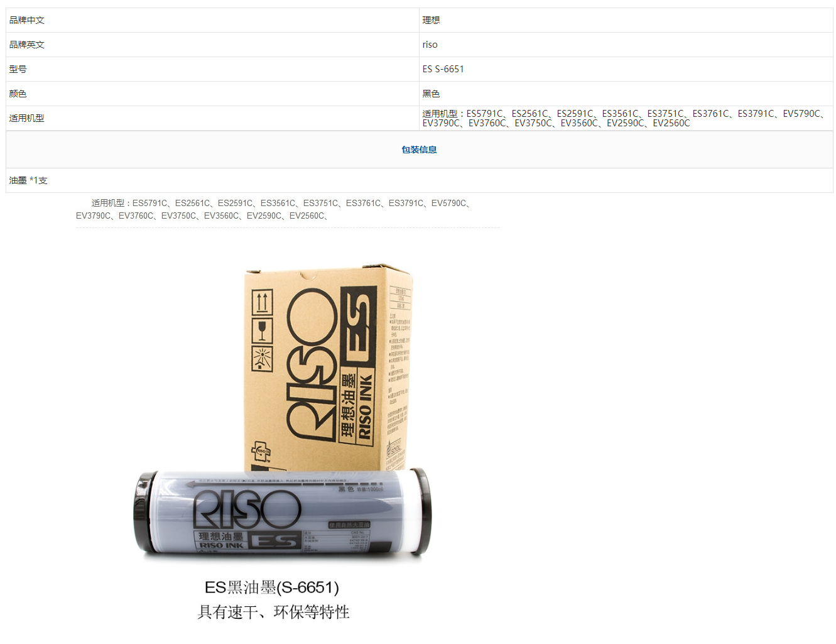Click the ES黑油墨(S-6651) caption text
This screenshot has height=644, width=836.
(x=272, y=587)
